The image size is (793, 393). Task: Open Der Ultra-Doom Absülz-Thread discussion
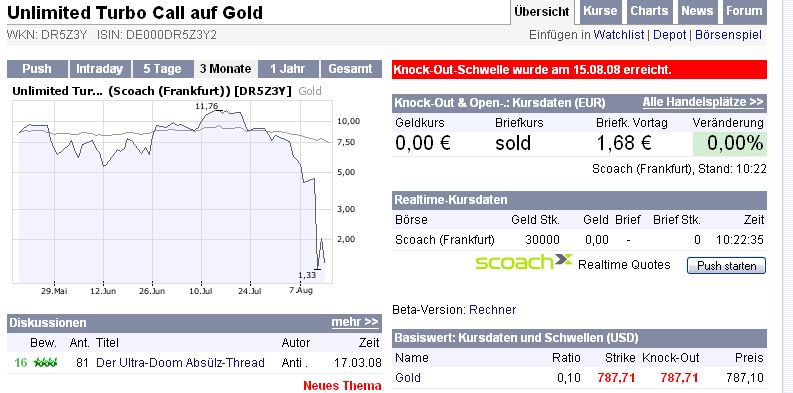pyautogui.click(x=180, y=363)
